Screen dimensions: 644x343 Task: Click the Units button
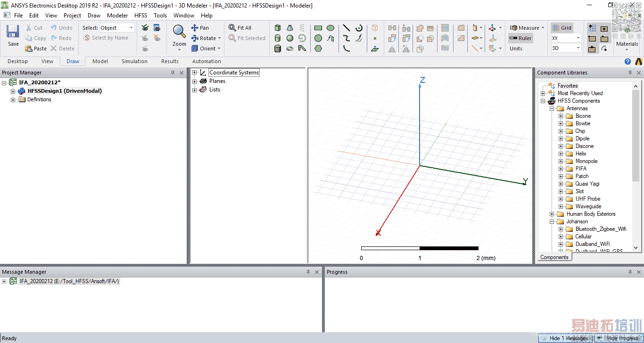(516, 49)
